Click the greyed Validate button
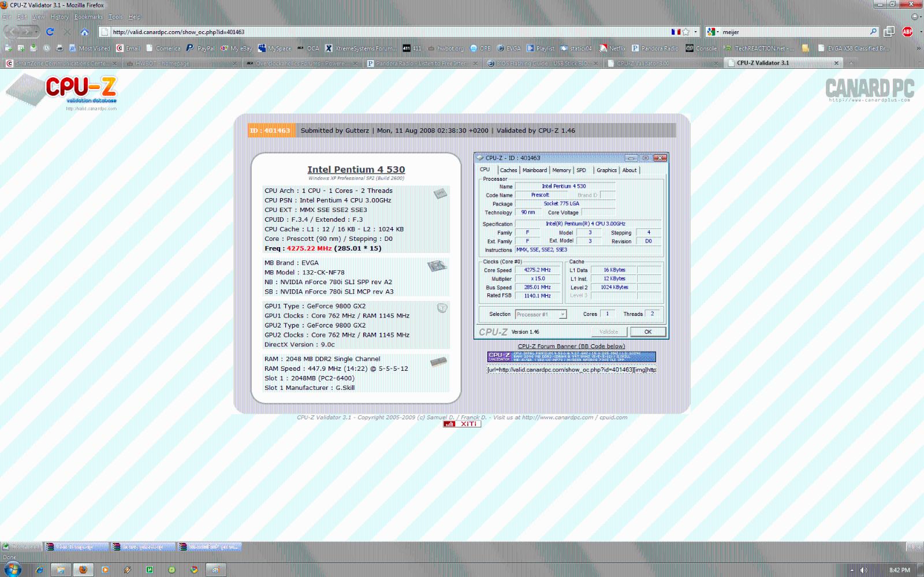Viewport: 924px width, 577px height. 609,332
